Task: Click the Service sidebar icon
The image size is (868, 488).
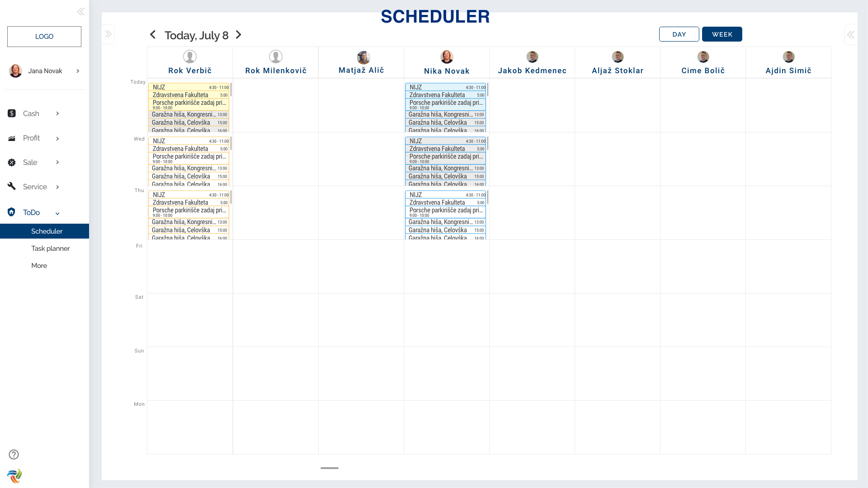Action: click(x=12, y=187)
